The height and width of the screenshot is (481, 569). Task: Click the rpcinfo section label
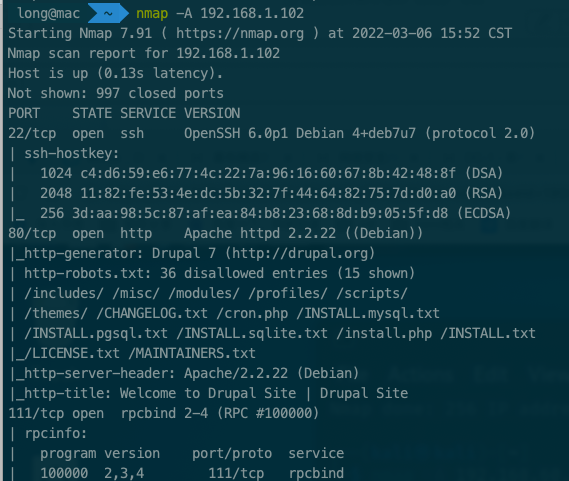click(x=56, y=433)
